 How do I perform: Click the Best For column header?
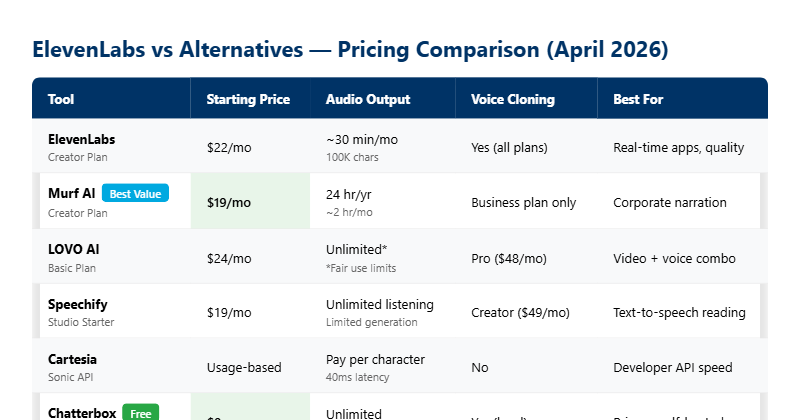638,99
